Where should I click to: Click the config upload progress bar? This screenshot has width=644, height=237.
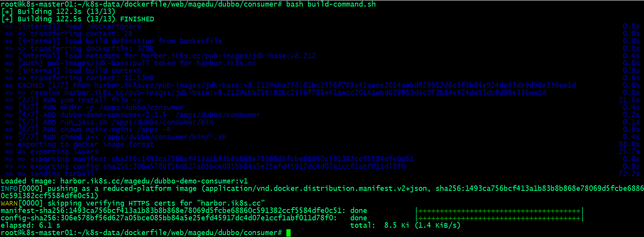coord(499,218)
